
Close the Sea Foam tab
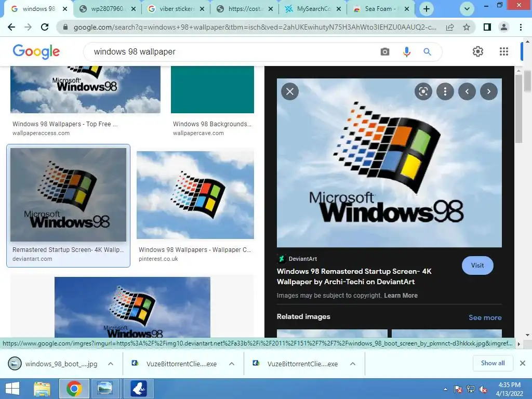[x=407, y=9]
